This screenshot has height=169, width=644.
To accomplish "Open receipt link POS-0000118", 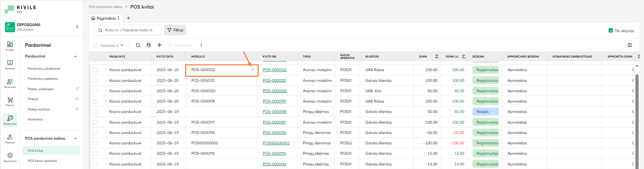I will coord(274,112).
